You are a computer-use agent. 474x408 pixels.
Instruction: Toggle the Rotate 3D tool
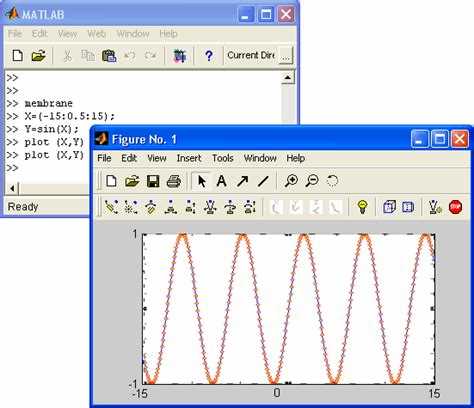pyautogui.click(x=332, y=181)
